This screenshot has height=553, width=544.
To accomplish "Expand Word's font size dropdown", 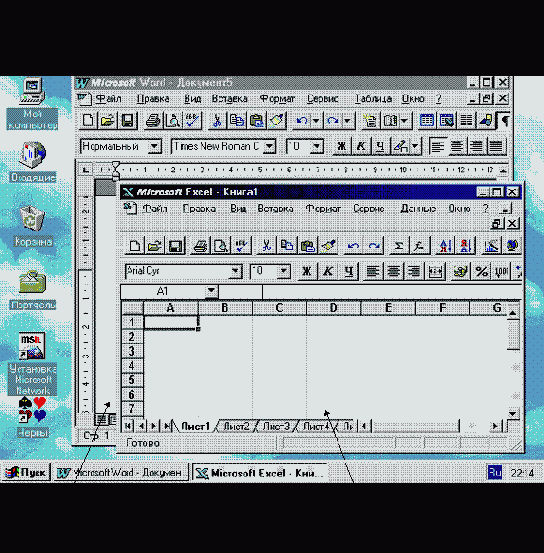I will tap(317, 146).
